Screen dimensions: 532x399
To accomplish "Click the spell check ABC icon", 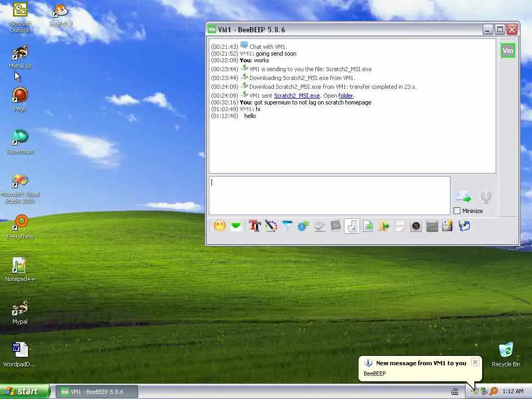I will [320, 225].
